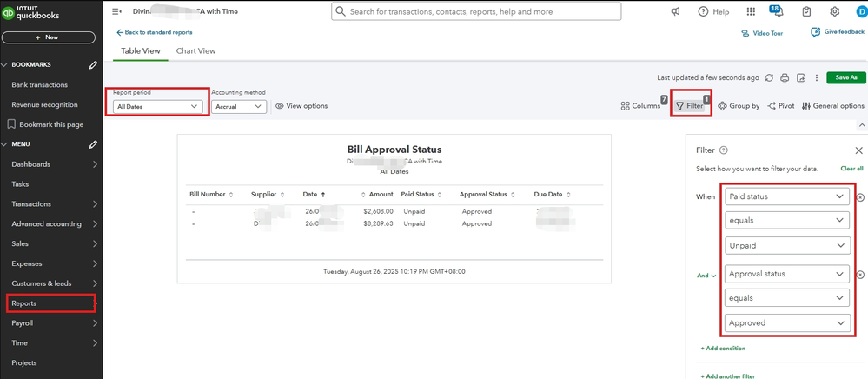
Task: Remove the Paid status filter condition
Action: click(860, 197)
